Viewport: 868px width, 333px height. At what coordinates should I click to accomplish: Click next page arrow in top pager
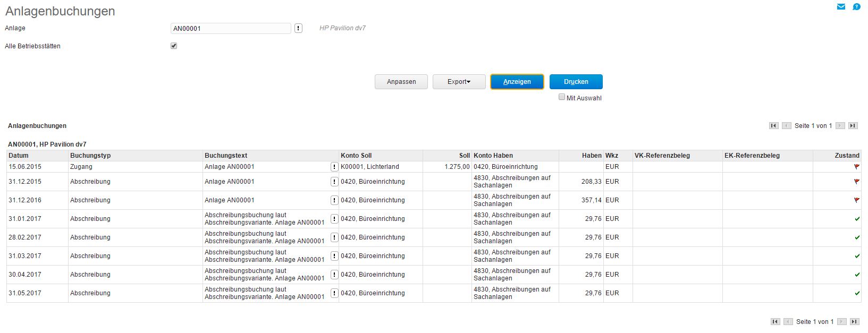coord(840,126)
